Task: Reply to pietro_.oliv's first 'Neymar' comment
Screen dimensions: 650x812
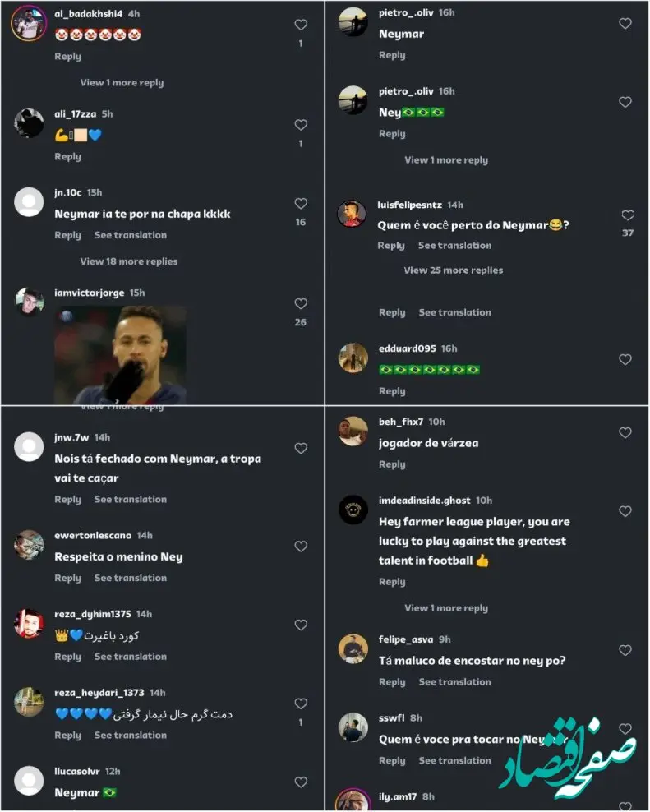Action: pos(392,56)
